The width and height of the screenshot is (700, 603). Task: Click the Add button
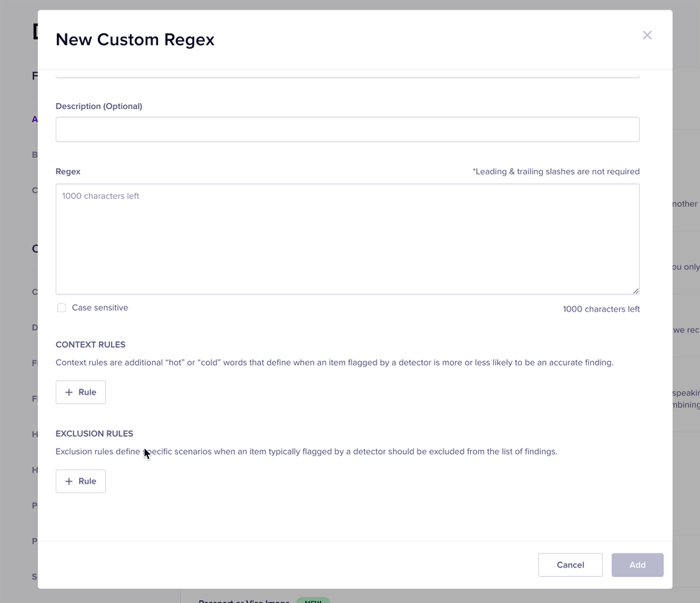click(x=637, y=565)
